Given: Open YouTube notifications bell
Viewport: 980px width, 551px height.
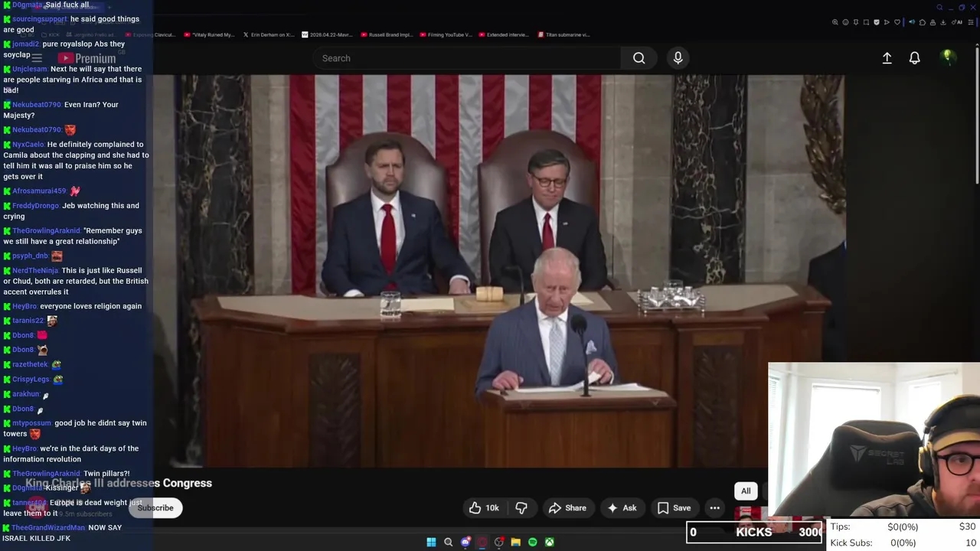Looking at the screenshot, I should [914, 58].
